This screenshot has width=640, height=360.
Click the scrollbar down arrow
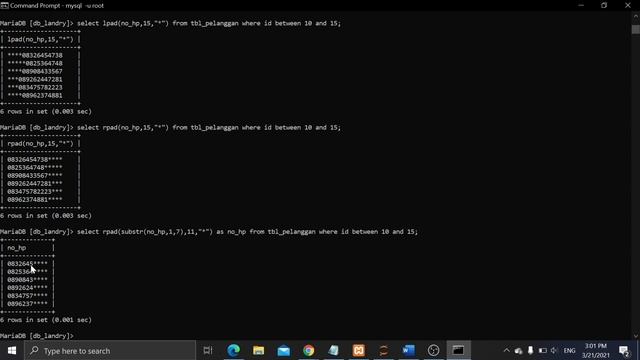pos(636,336)
